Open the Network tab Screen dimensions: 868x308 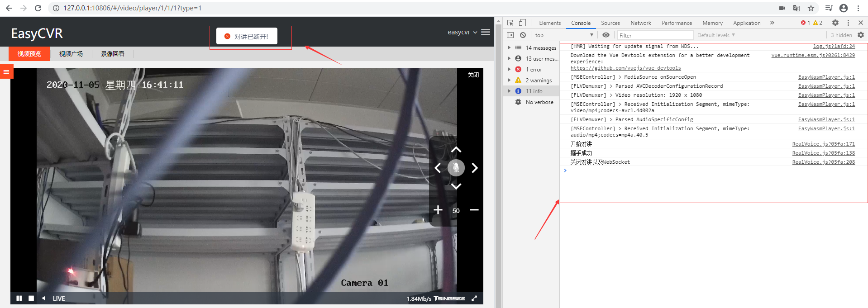point(641,23)
